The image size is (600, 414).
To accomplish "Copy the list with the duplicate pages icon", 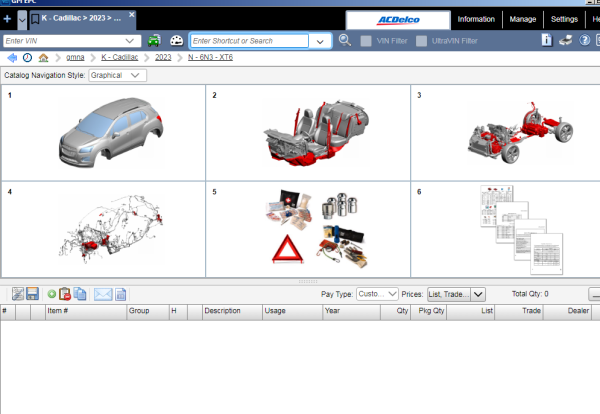I will coord(80,294).
